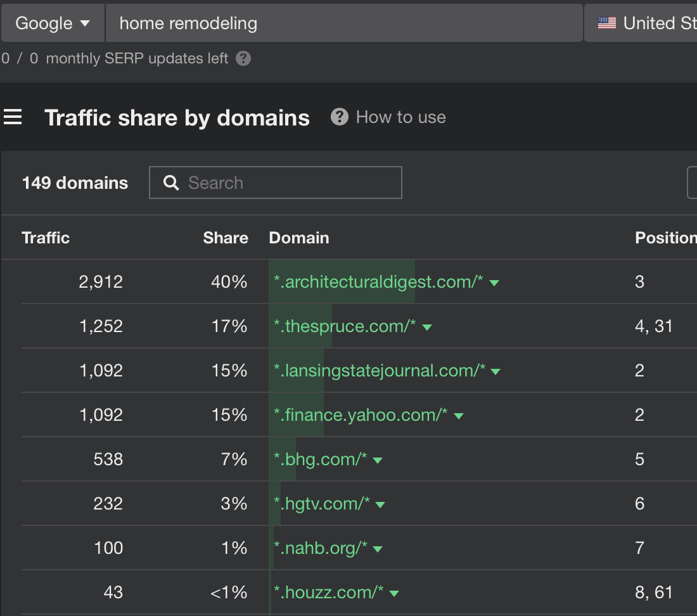697x616 pixels.
Task: Open the How to use link
Action: pos(400,117)
